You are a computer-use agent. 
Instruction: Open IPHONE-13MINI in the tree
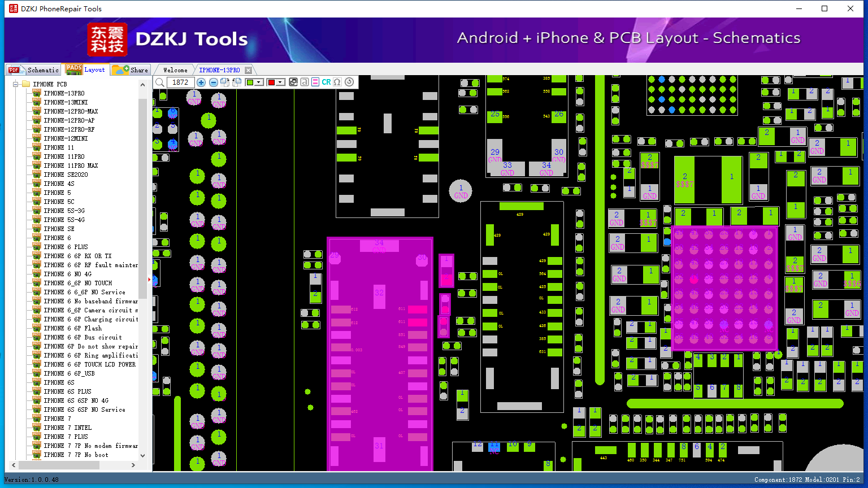66,102
